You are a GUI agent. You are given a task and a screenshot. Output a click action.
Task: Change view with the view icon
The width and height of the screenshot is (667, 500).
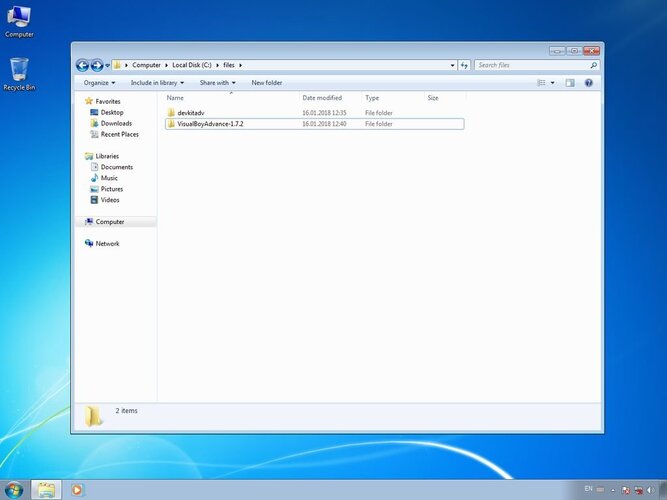pyautogui.click(x=541, y=83)
